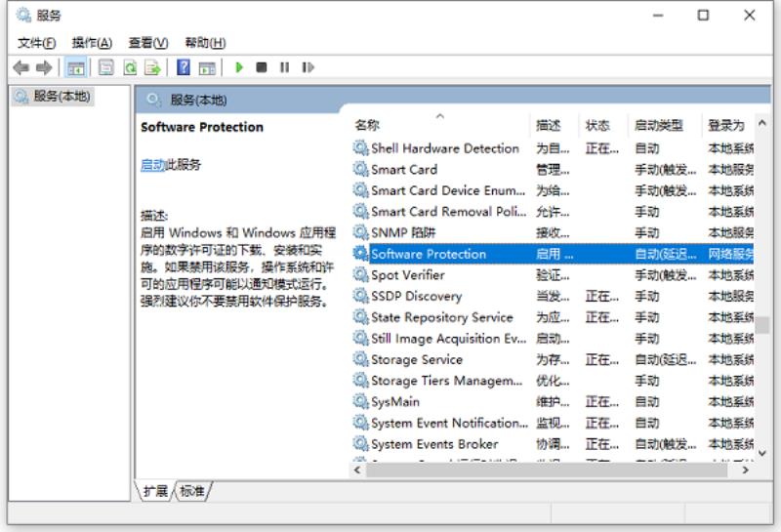
Task: Click the Services app icon in title bar
Action: pyautogui.click(x=23, y=16)
